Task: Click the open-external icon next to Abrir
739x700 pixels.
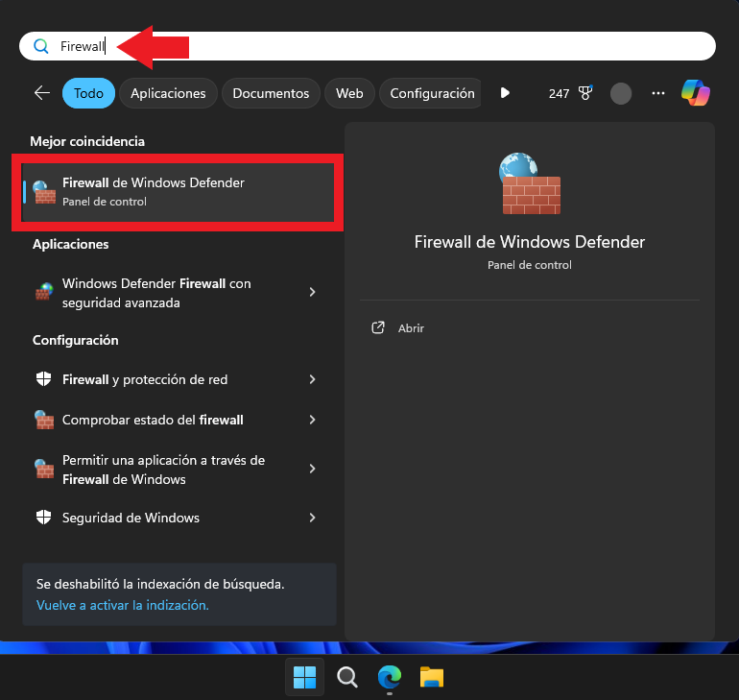Action: [378, 327]
